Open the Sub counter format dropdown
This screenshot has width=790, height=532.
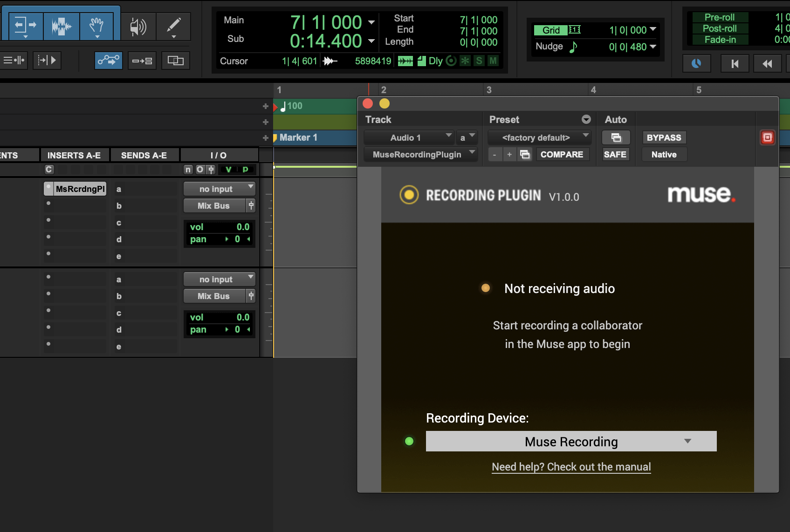(x=371, y=41)
